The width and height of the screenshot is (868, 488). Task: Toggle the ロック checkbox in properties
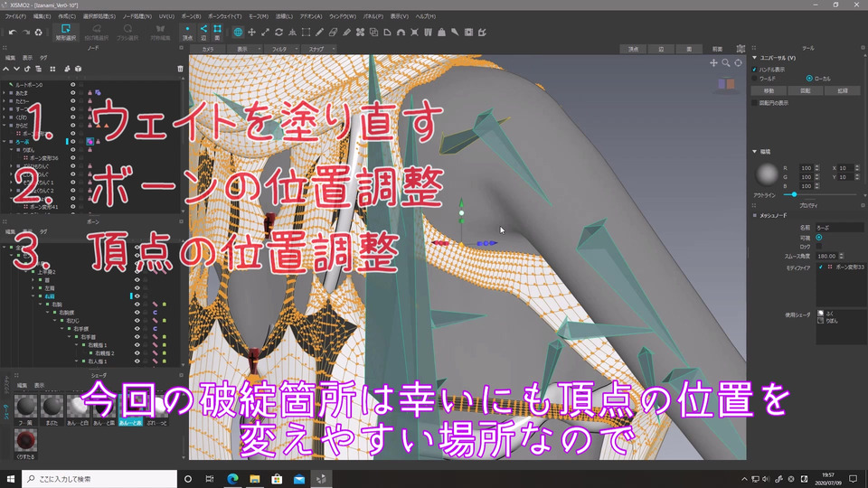click(819, 246)
